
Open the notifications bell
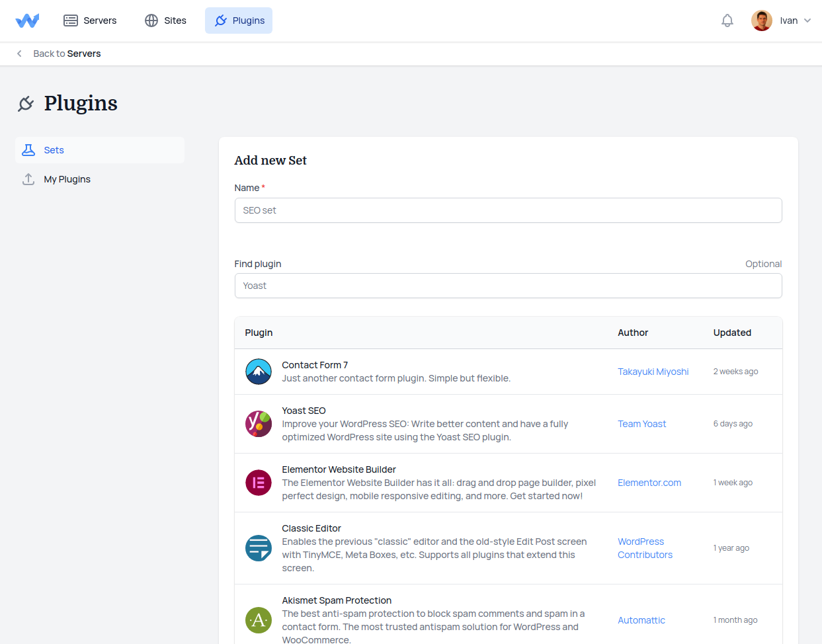coord(727,20)
